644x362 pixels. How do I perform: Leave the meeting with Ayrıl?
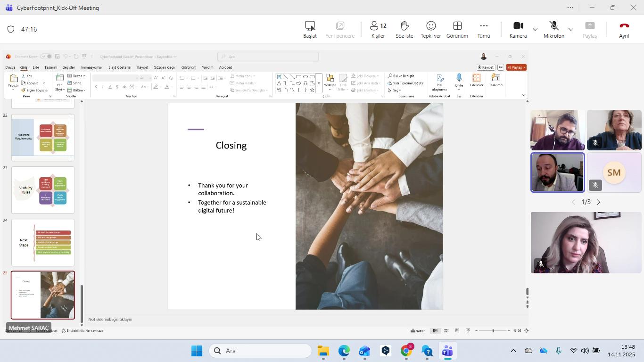(624, 29)
